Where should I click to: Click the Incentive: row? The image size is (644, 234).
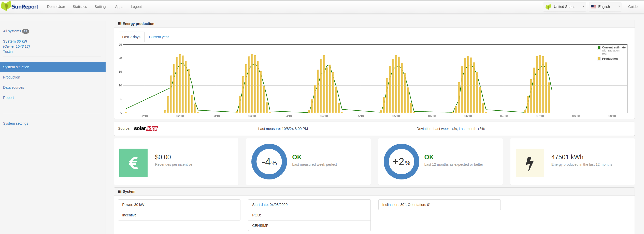179,215
